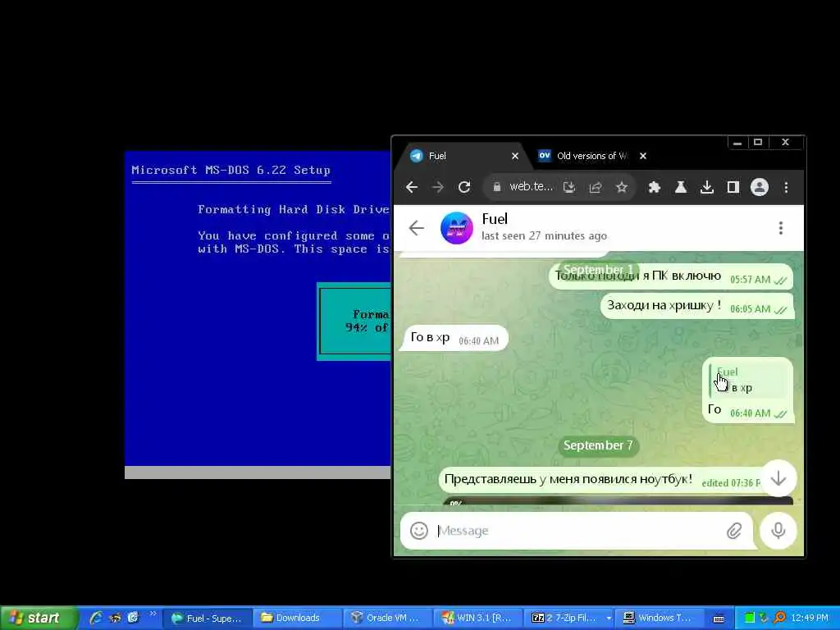The height and width of the screenshot is (630, 840).
Task: Close the Old versions browser tab
Action: click(643, 156)
